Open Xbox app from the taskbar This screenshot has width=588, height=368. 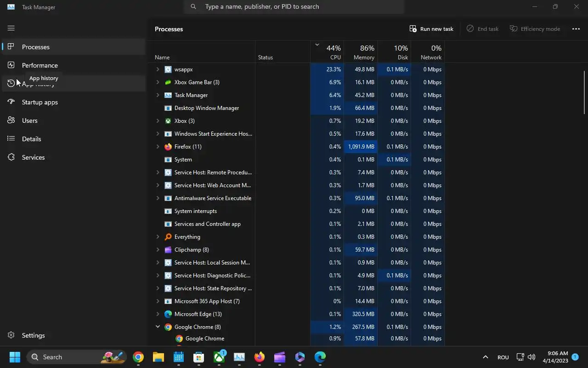[x=219, y=357]
